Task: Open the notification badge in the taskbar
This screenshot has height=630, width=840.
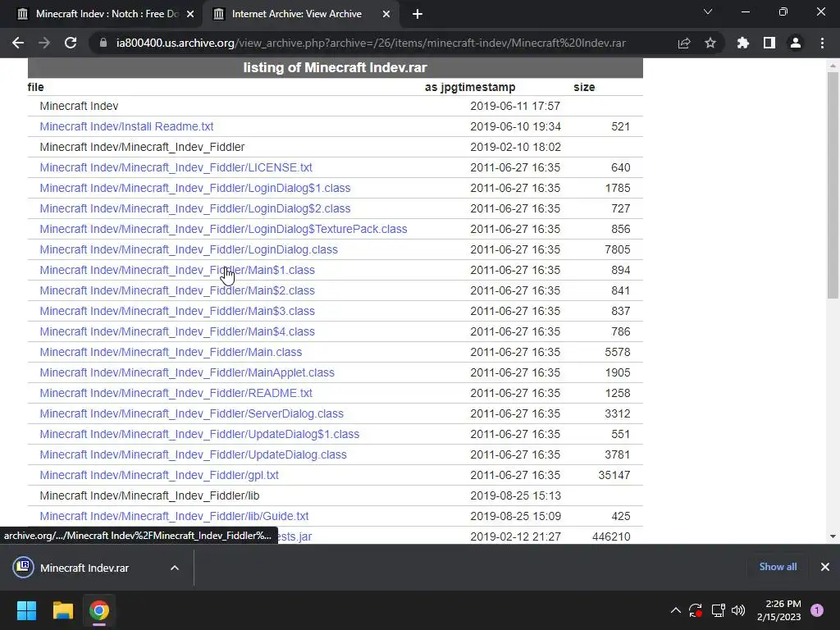Action: pyautogui.click(x=817, y=610)
